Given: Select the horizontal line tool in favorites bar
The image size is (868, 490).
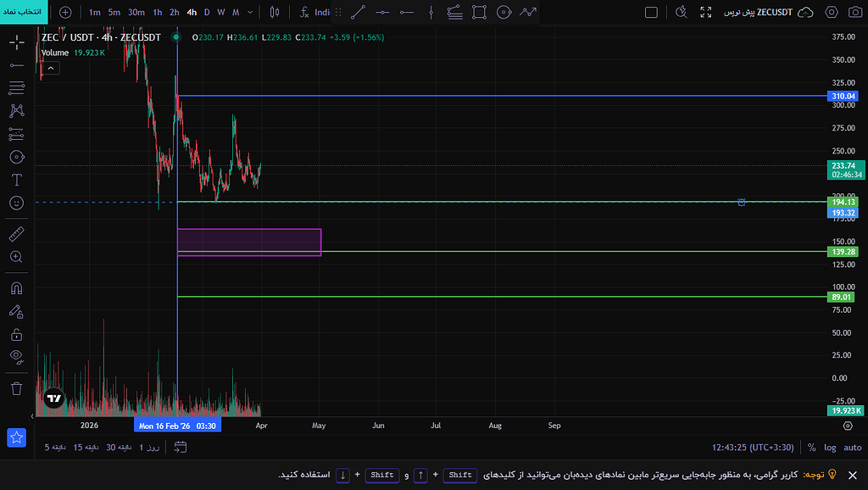Looking at the screenshot, I should tap(382, 12).
